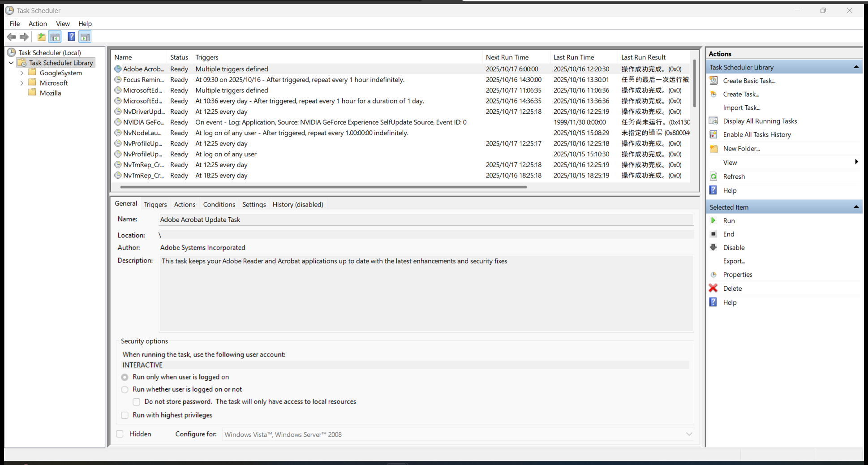This screenshot has height=465, width=868.
Task: Create a New Folder from Actions pane
Action: (x=741, y=148)
